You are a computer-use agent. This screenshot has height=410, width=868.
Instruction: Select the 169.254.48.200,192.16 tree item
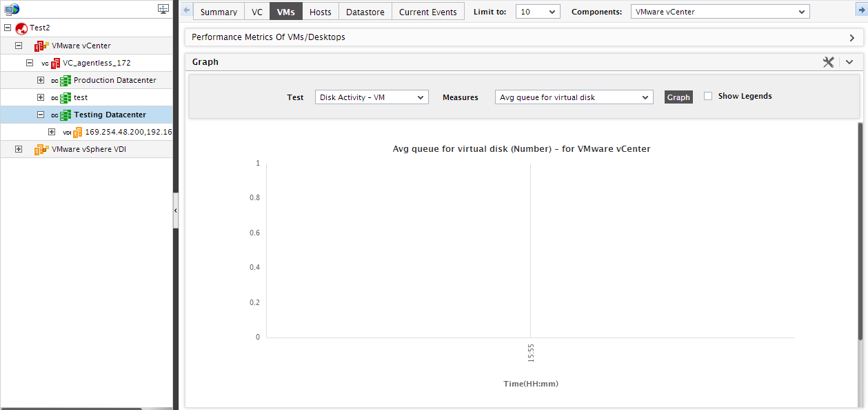point(128,132)
